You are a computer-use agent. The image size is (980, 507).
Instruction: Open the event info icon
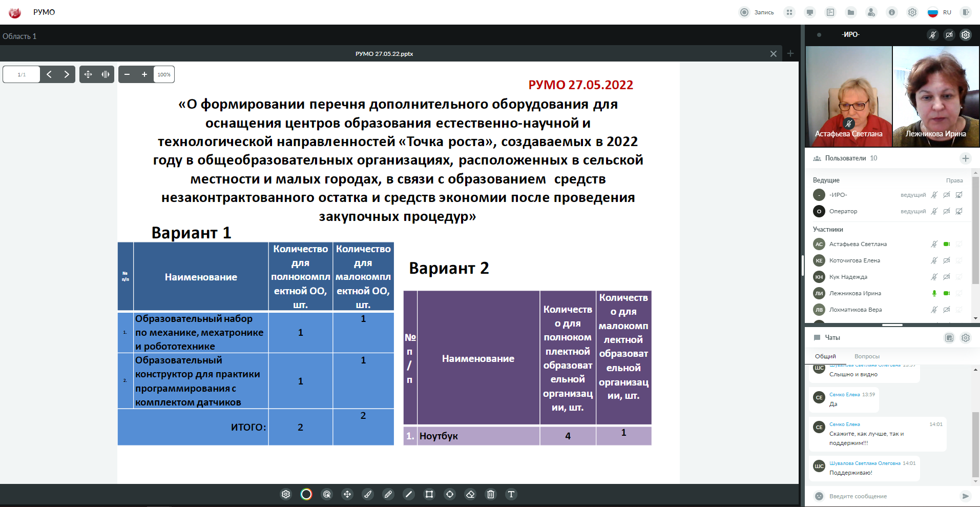click(x=892, y=12)
